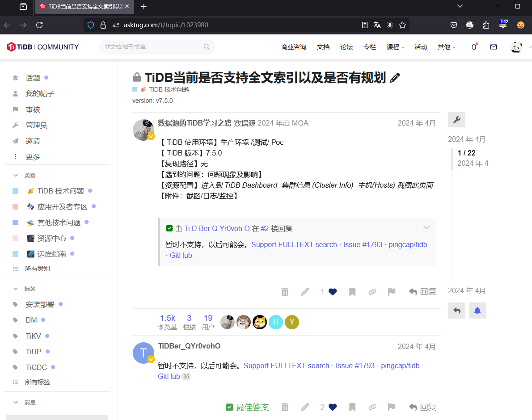Unmark 最佳答案 on the reply
The height and width of the screenshot is (420, 532).
[x=247, y=407]
